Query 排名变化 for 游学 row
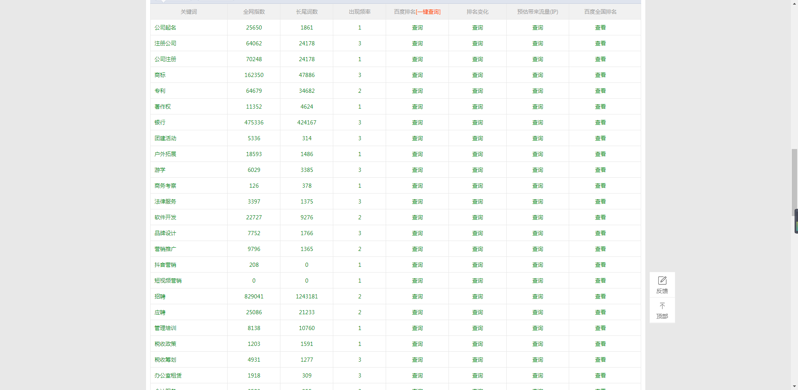 pyautogui.click(x=477, y=170)
